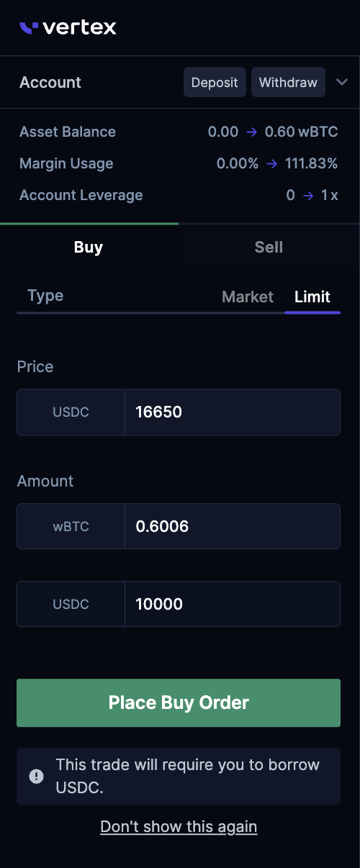Expand the Account section chevron
This screenshot has height=868, width=360.
click(342, 82)
